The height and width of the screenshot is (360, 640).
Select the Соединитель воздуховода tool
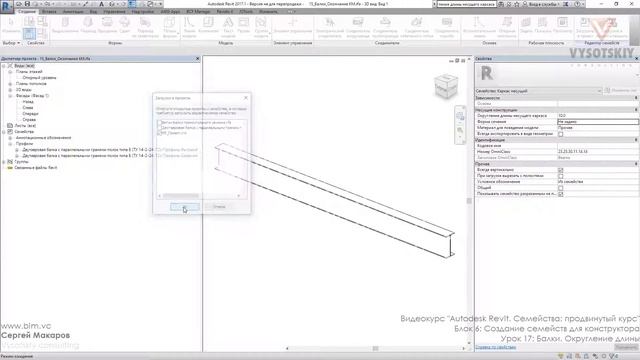pyautogui.click(x=358, y=27)
